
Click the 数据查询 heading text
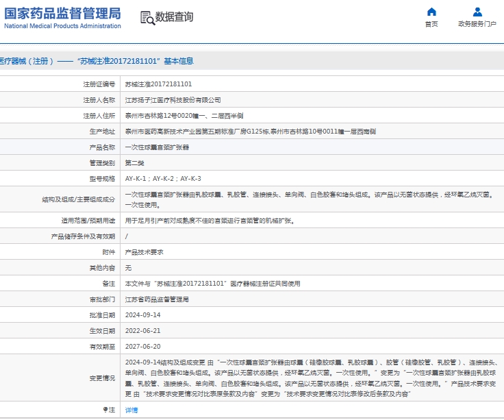tap(174, 16)
